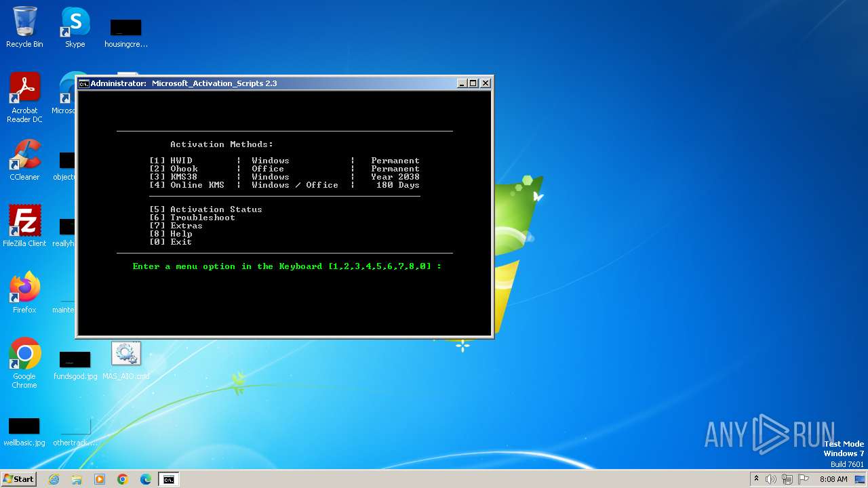This screenshot has width=868, height=488.
Task: Select the housingcre... desktop file
Action: (x=126, y=33)
